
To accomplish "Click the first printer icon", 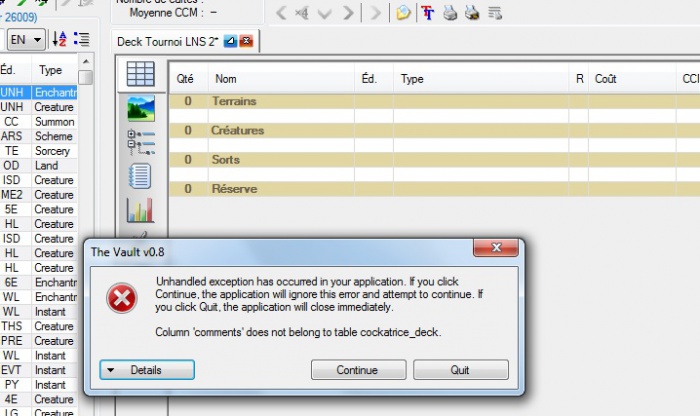I will pyautogui.click(x=450, y=13).
